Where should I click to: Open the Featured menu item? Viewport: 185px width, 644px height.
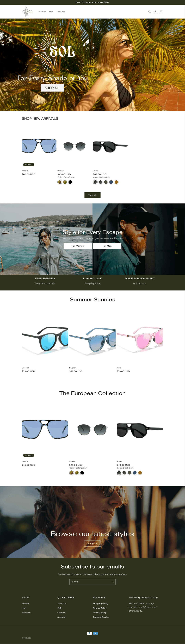pyautogui.click(x=61, y=12)
